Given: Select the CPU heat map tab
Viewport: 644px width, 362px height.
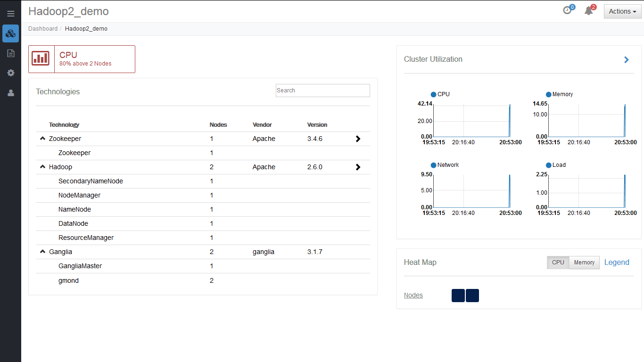Looking at the screenshot, I should click(x=558, y=263).
